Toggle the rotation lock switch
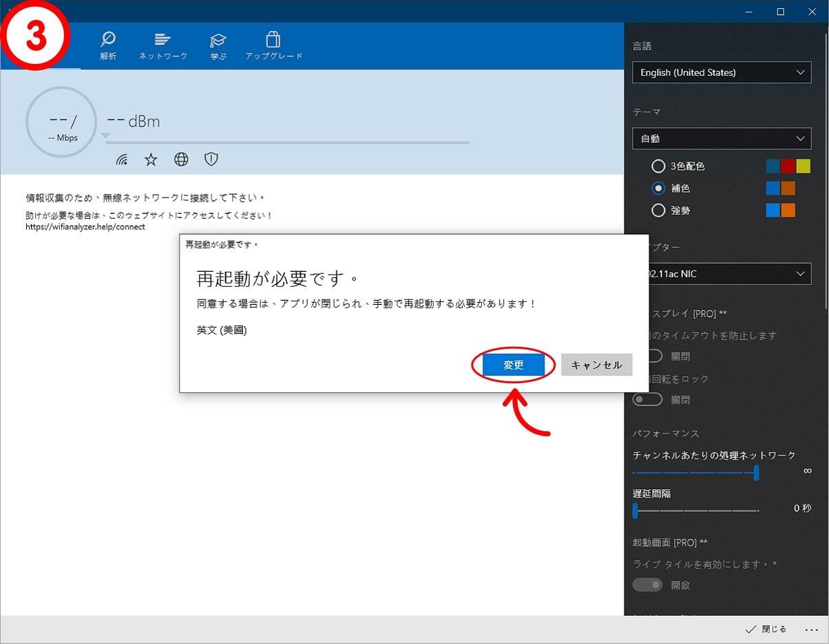This screenshot has height=644, width=829. click(x=648, y=399)
